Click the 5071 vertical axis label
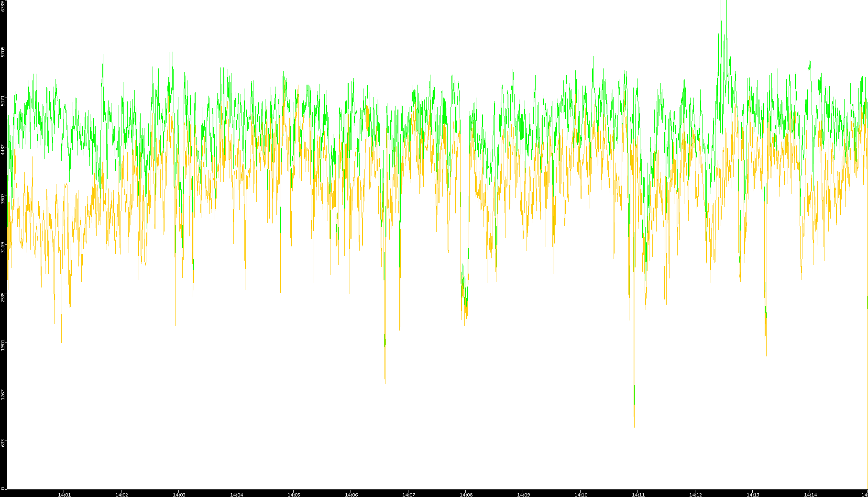Viewport: 868px width, 497px height. click(x=3, y=101)
